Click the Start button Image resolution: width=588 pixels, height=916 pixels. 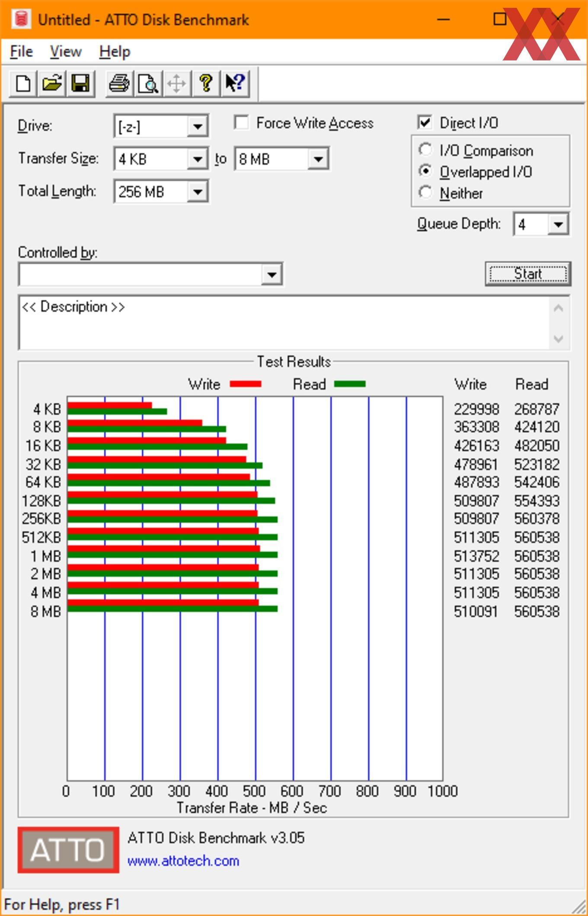[x=528, y=274]
